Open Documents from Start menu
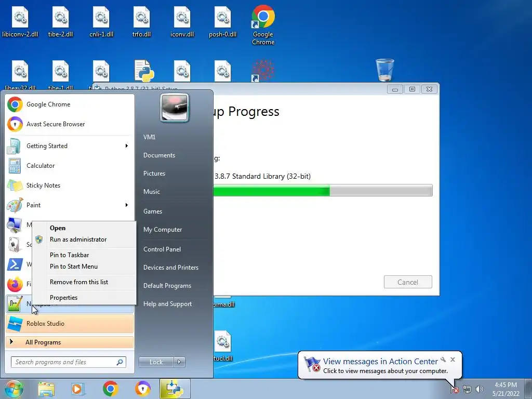This screenshot has width=532, height=399. (159, 155)
